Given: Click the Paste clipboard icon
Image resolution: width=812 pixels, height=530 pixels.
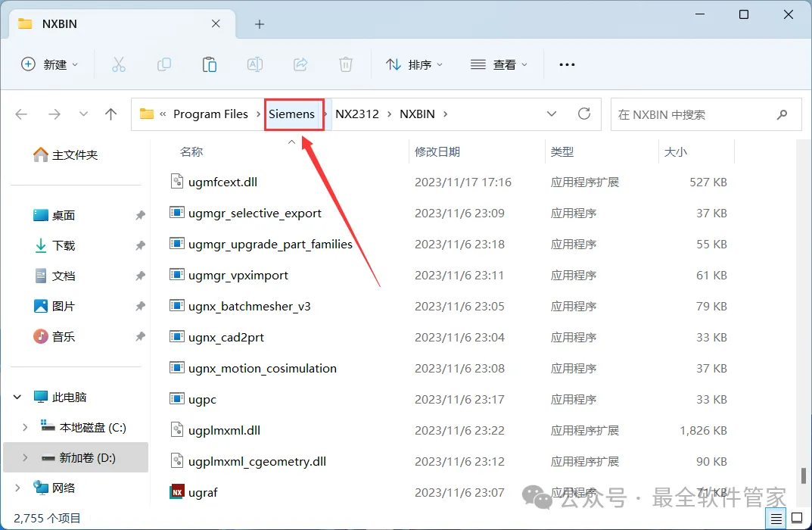Looking at the screenshot, I should [x=209, y=65].
